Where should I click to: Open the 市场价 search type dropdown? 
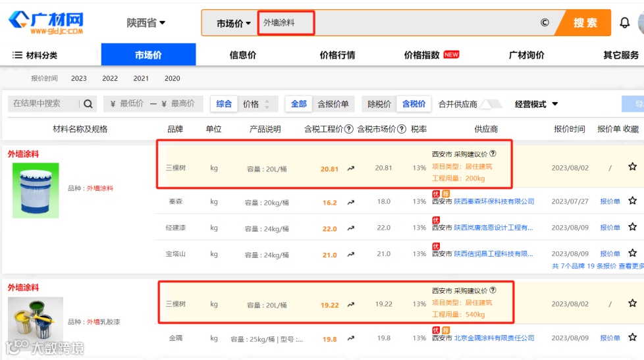click(233, 24)
